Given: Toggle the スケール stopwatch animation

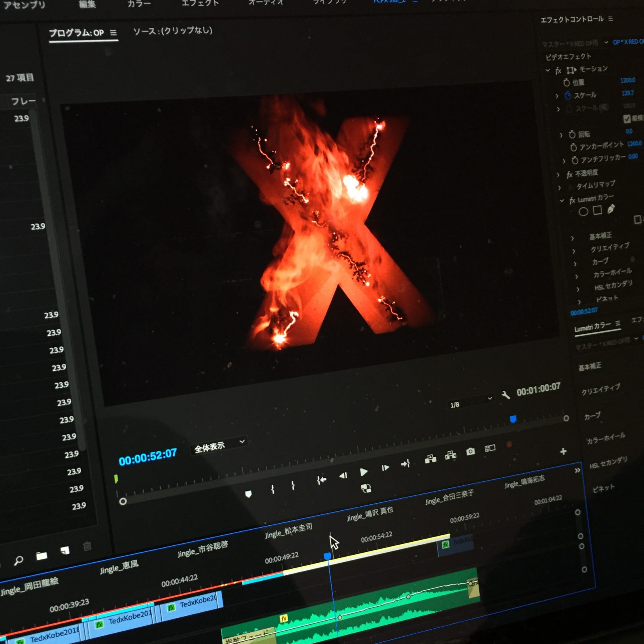Looking at the screenshot, I should (568, 96).
